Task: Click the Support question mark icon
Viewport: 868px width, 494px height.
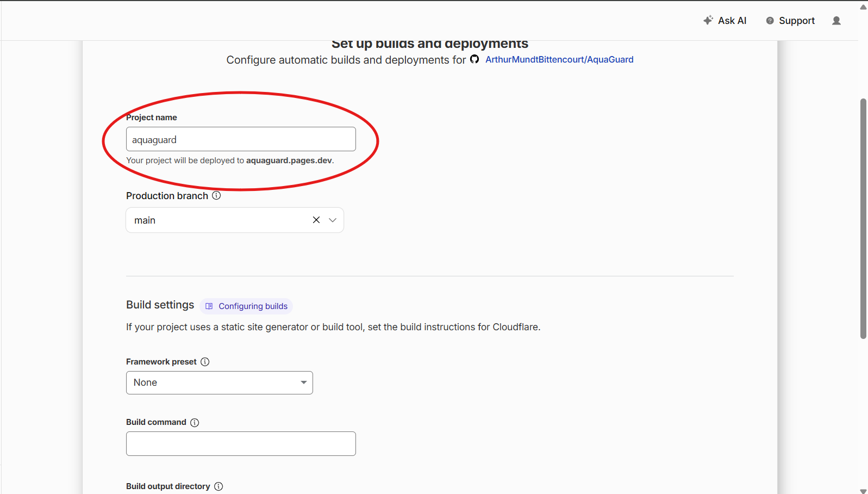Action: [770, 21]
